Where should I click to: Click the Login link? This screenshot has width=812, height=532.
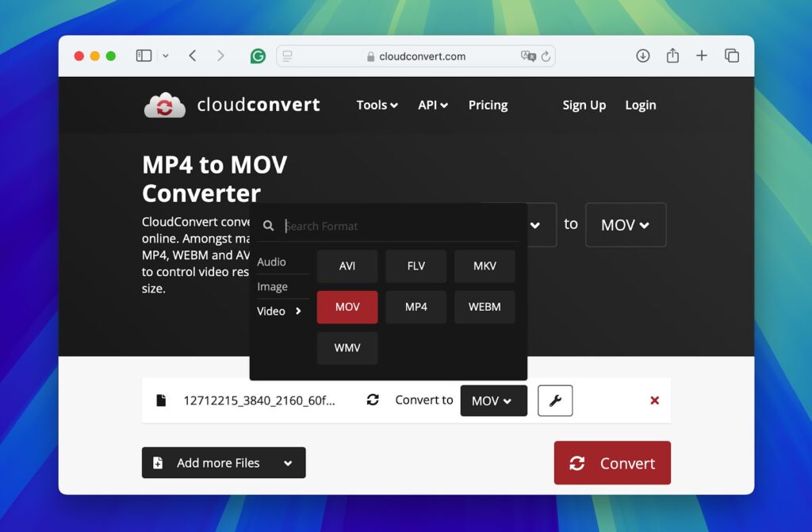(x=641, y=105)
